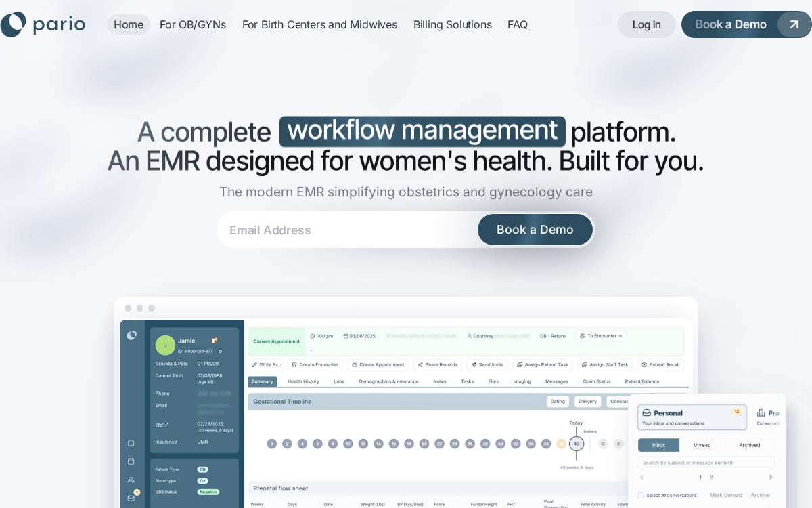Select the Claim Status tab
This screenshot has width=812, height=508.
click(597, 381)
